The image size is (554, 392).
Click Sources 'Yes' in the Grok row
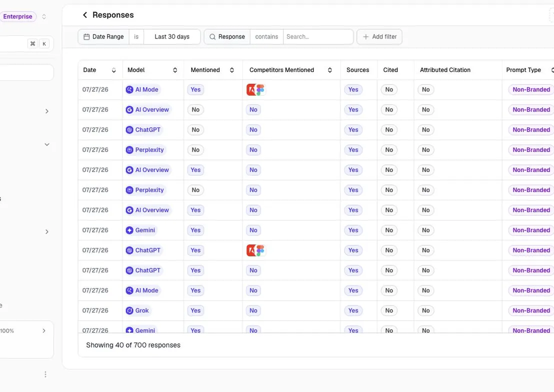[353, 310]
